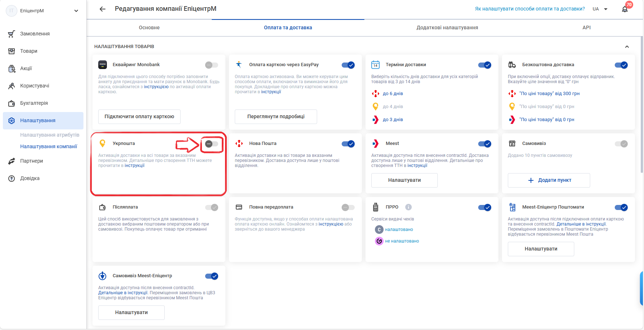Screen dimensions: 644x330
Task: Click the info icon next to ПРРО
Action: coord(409,207)
